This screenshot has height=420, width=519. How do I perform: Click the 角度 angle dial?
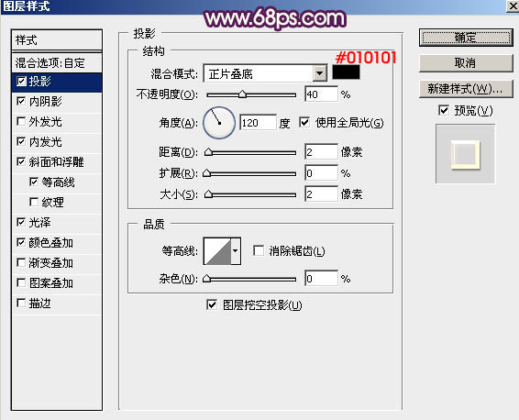click(x=219, y=123)
